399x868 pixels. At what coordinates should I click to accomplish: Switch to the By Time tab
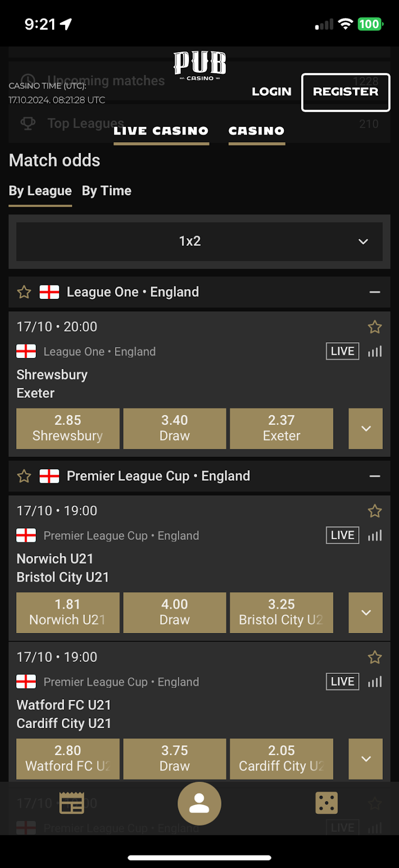coord(106,191)
